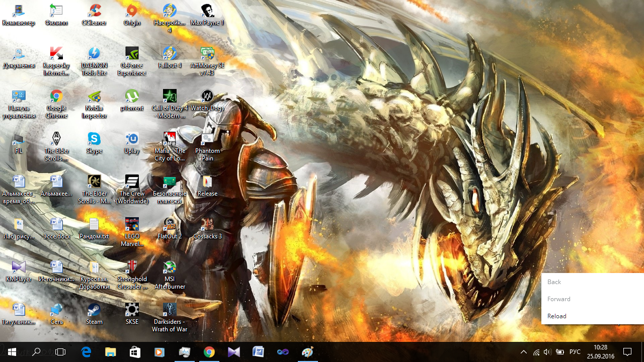Expand the hidden system tray icons

tap(523, 352)
